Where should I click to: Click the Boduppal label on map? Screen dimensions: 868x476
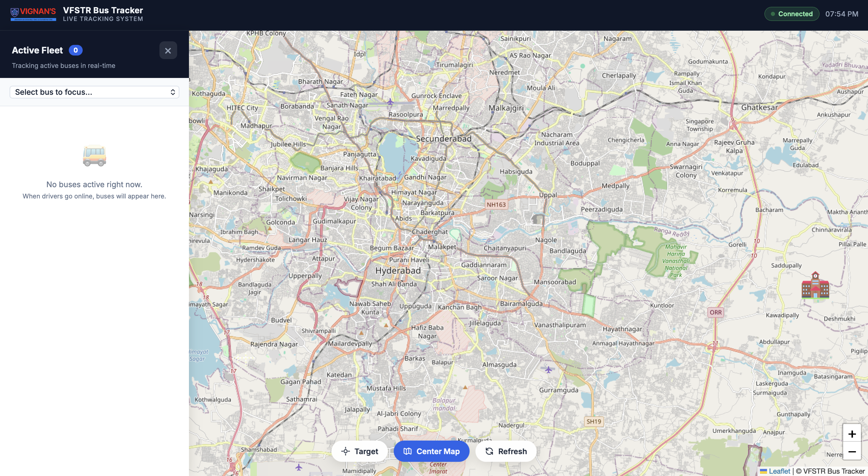[585, 163]
